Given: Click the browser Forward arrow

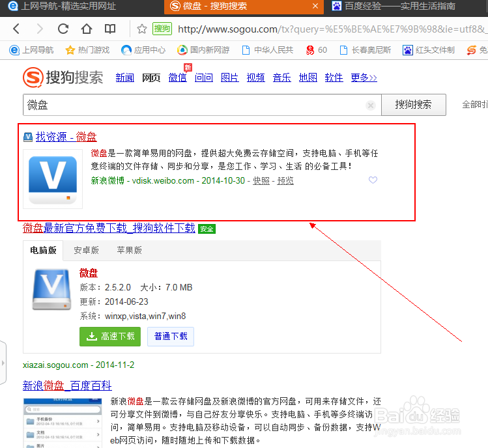Looking at the screenshot, I should pos(40,29).
